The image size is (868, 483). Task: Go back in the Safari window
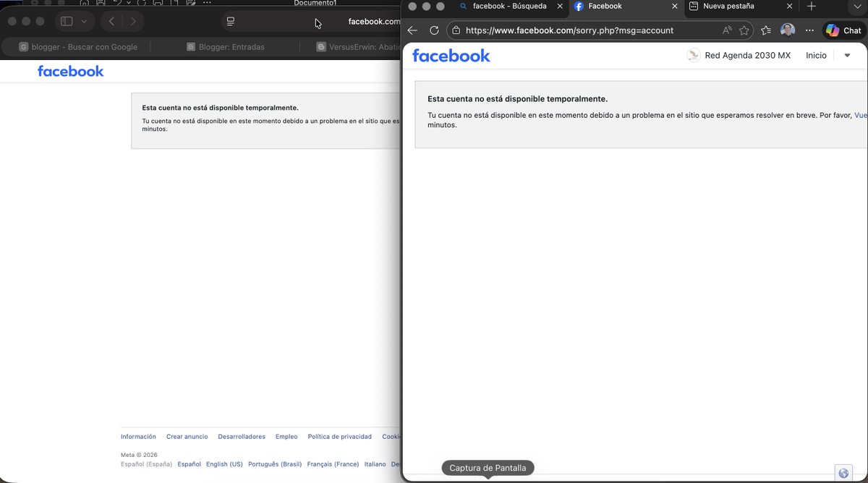coord(111,21)
